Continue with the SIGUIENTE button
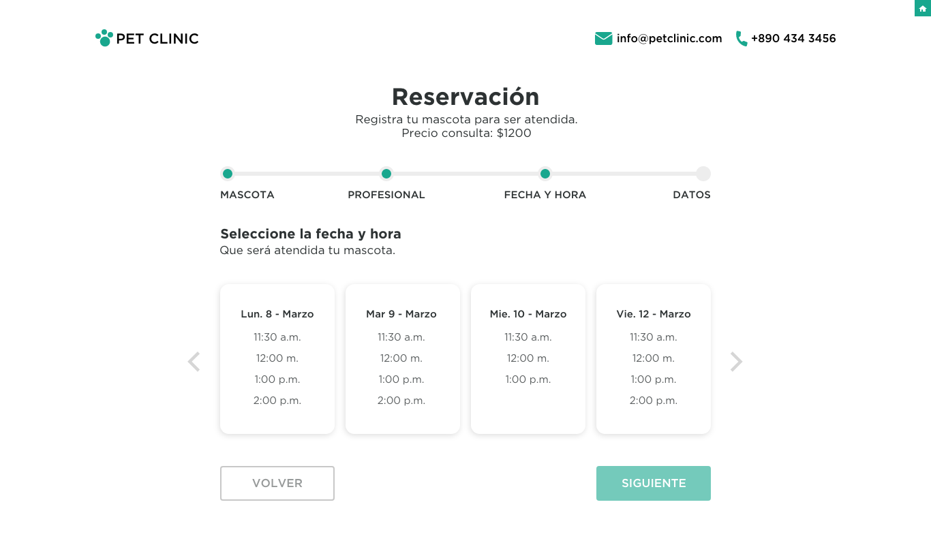The width and height of the screenshot is (931, 560). [654, 483]
